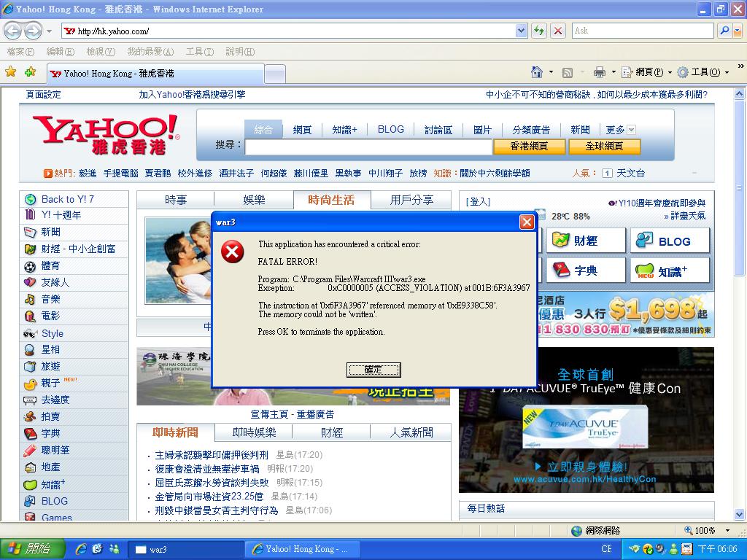
Task: Click the 知識+ icon button in right panel
Action: click(x=670, y=271)
